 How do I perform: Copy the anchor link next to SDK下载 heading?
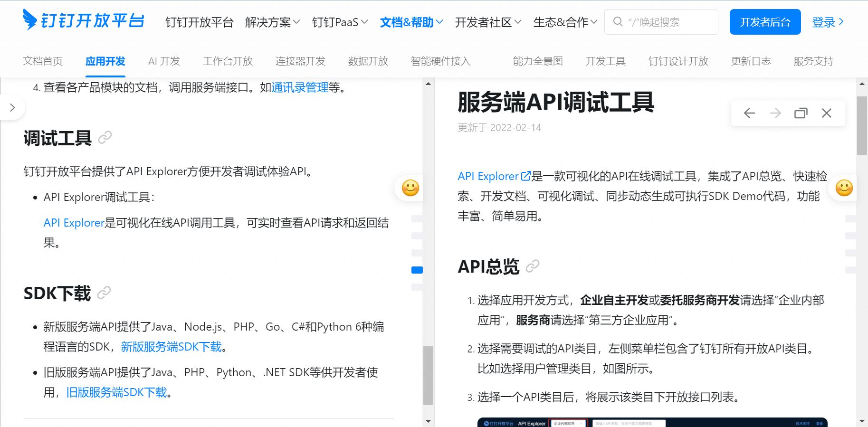click(104, 293)
